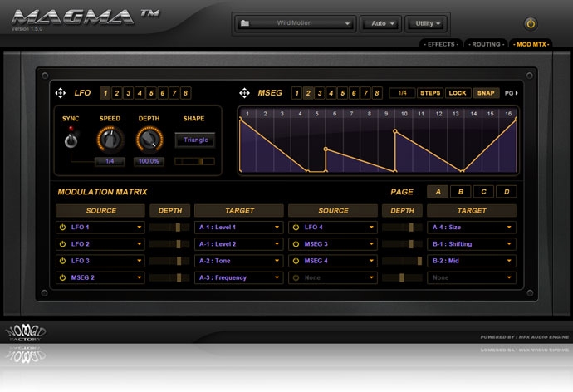Select modulation matrix page D

pos(507,192)
